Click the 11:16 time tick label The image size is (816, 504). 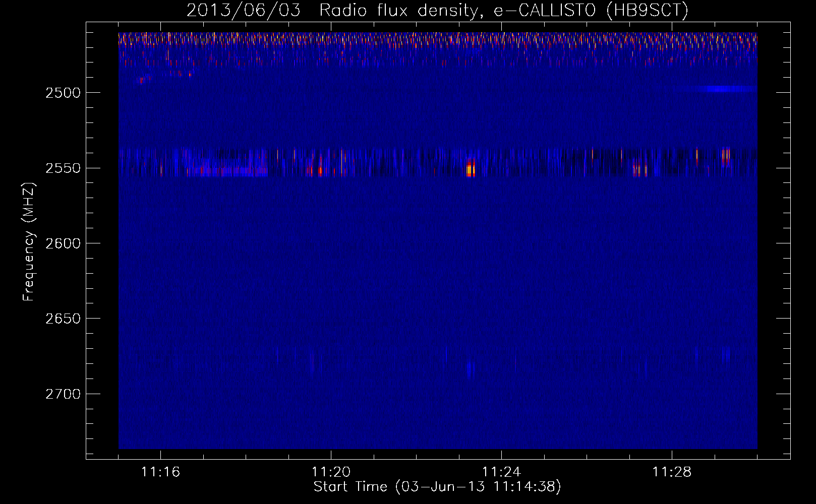[160, 472]
